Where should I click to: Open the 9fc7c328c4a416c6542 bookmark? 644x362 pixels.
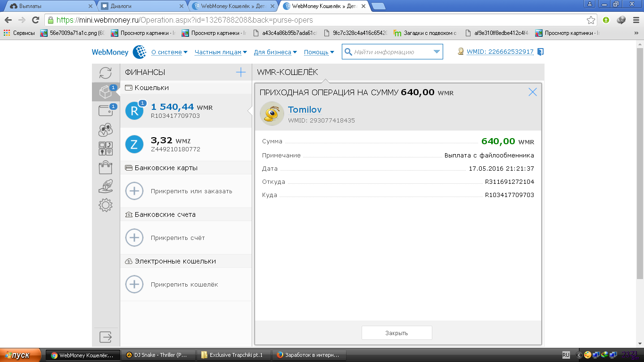(x=356, y=33)
